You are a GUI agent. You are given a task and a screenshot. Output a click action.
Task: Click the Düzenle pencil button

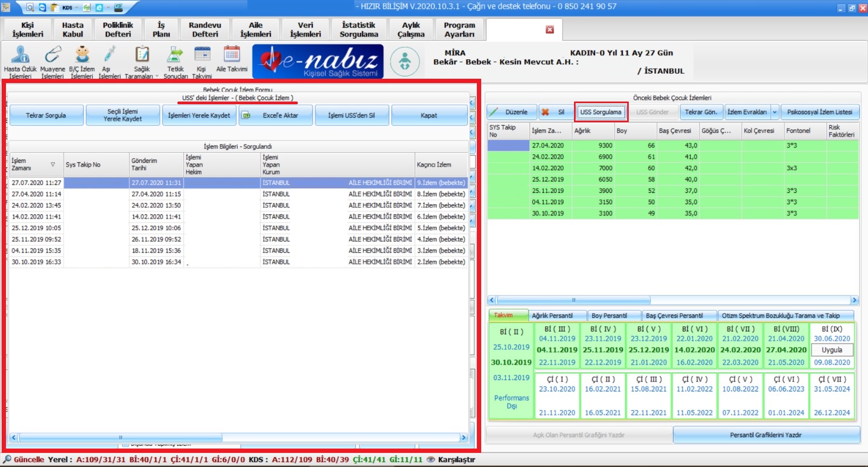(x=512, y=112)
